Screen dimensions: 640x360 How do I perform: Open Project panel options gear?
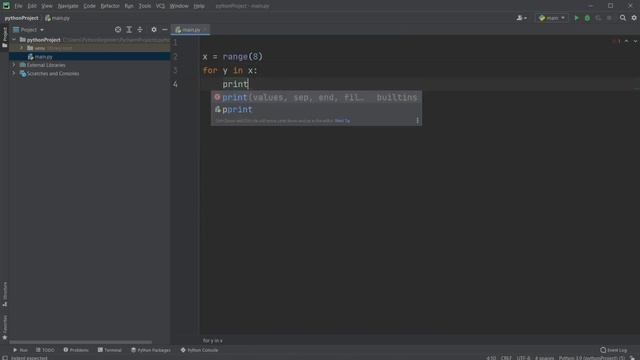(x=154, y=30)
